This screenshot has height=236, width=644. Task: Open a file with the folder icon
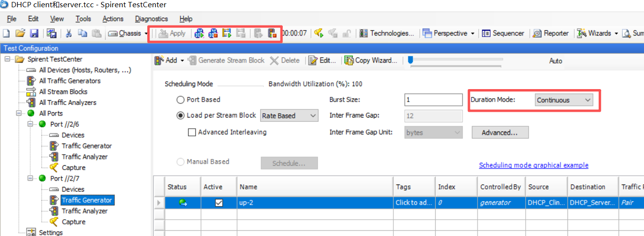pyautogui.click(x=20, y=33)
